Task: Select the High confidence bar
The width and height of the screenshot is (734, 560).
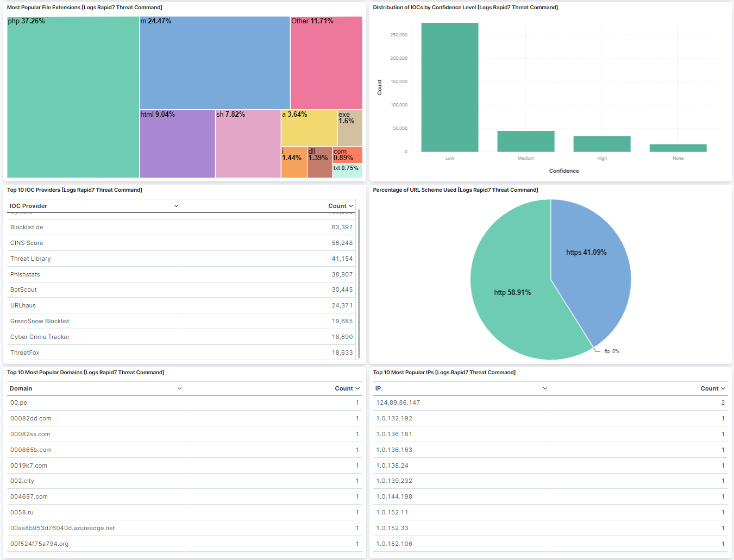Action: pos(602,144)
